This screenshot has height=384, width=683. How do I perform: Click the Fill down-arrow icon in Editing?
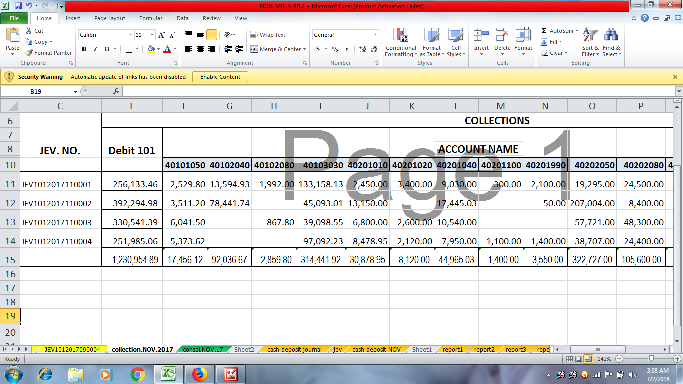point(544,42)
